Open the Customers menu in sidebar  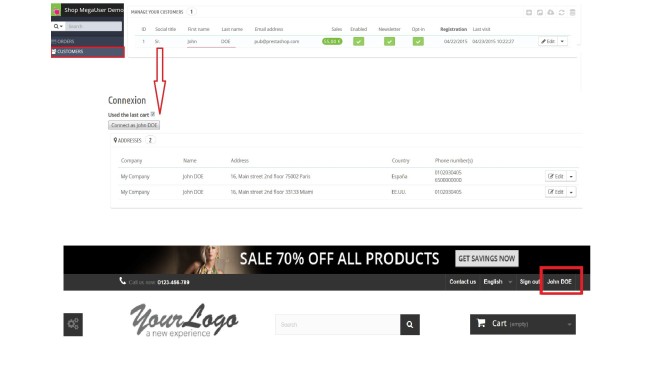(87, 52)
